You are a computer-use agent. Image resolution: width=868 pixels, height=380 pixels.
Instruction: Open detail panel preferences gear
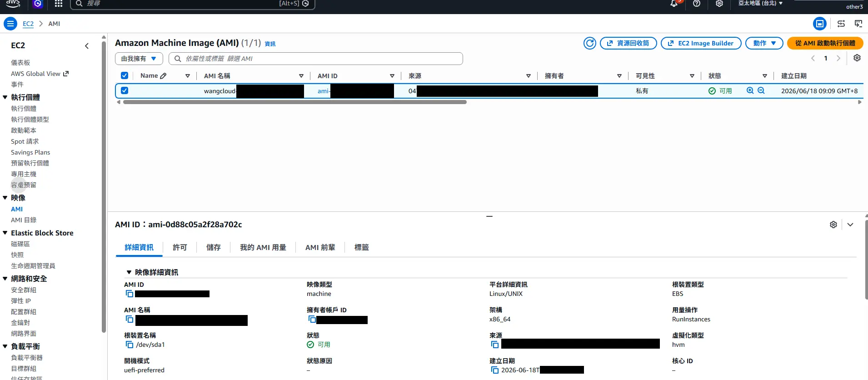833,225
